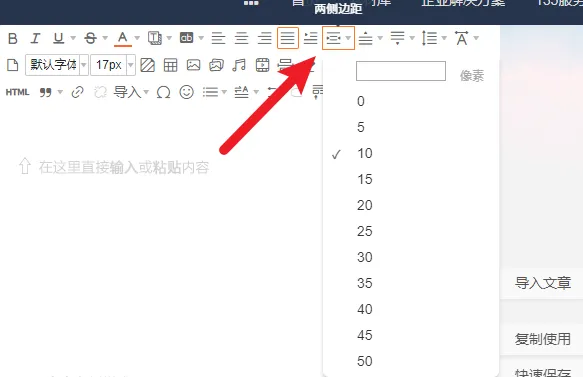Viewport: 583px width, 377px height.
Task: Open the emoji picker
Action: coord(186,92)
